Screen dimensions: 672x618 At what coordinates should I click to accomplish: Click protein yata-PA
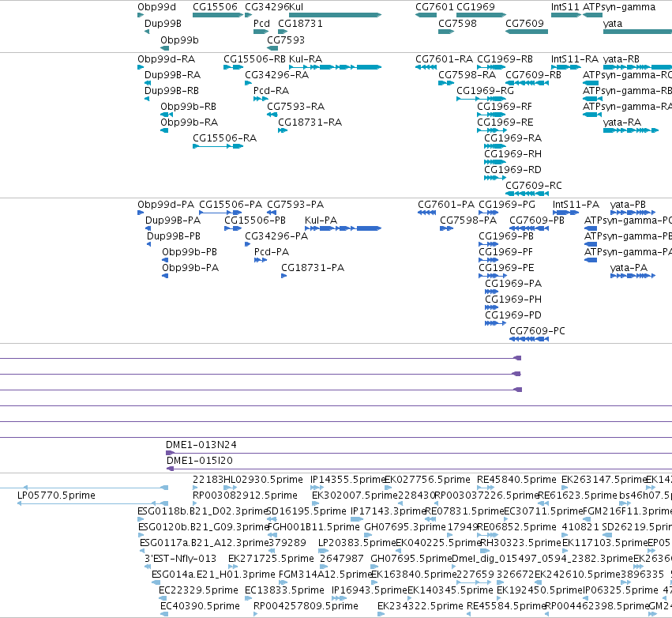pos(633,276)
